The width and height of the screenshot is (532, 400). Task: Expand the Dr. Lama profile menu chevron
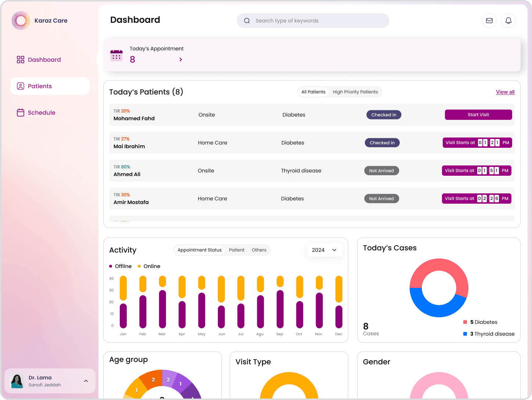(86, 381)
